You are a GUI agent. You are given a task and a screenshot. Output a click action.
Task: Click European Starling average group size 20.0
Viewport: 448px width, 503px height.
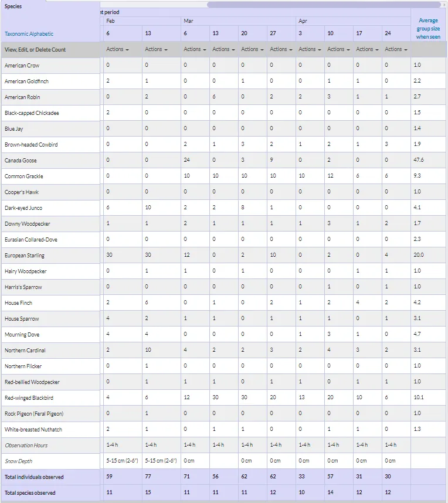419,254
